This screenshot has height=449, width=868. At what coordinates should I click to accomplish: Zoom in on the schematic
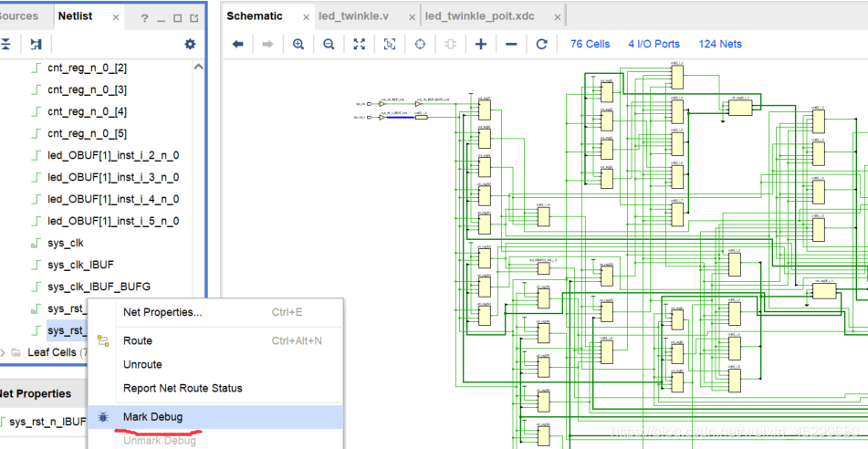[298, 45]
